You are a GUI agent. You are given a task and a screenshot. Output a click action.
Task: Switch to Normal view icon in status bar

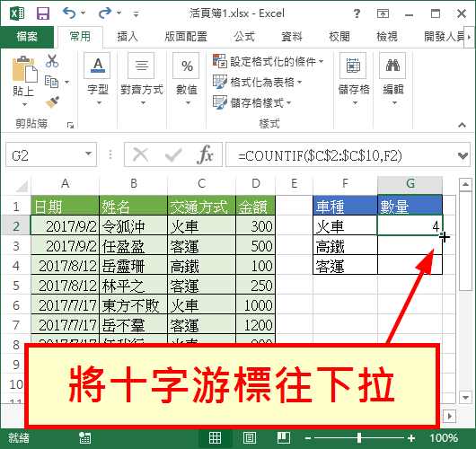(x=215, y=437)
